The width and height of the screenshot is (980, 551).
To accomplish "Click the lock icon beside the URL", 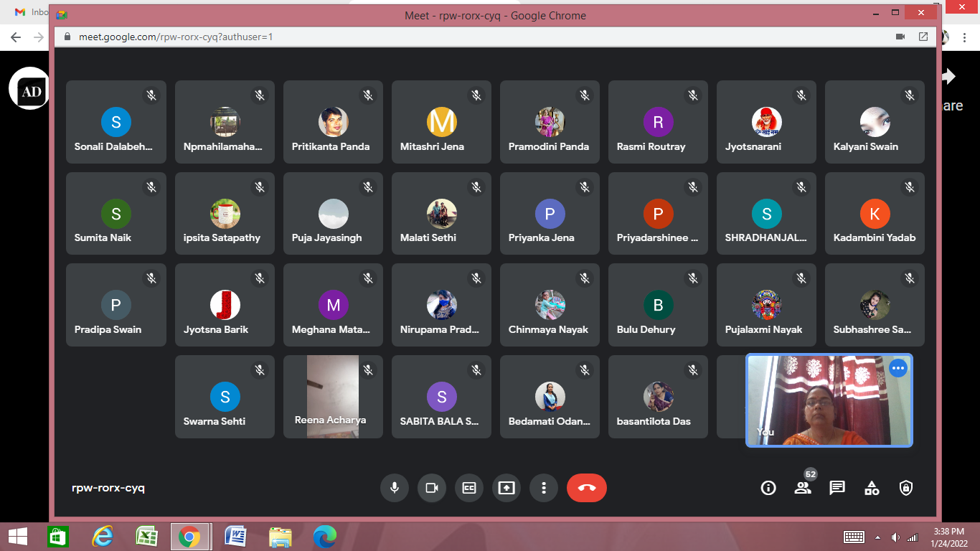I will [68, 37].
